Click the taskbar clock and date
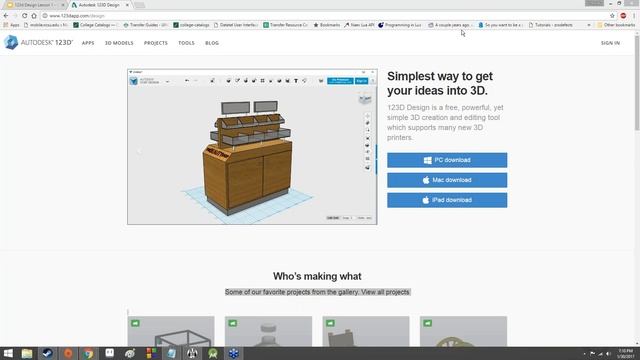Image resolution: width=640 pixels, height=360 pixels. 625,353
